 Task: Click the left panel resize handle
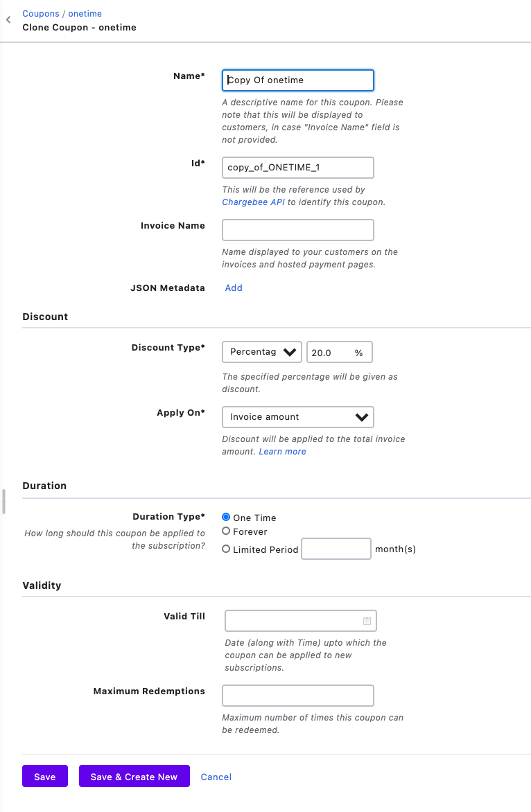(3, 501)
